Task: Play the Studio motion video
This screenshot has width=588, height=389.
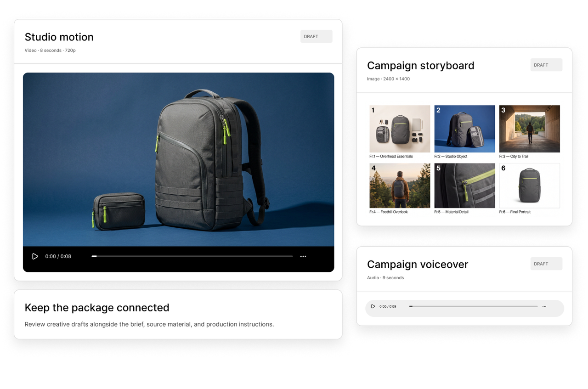Action: [x=35, y=256]
